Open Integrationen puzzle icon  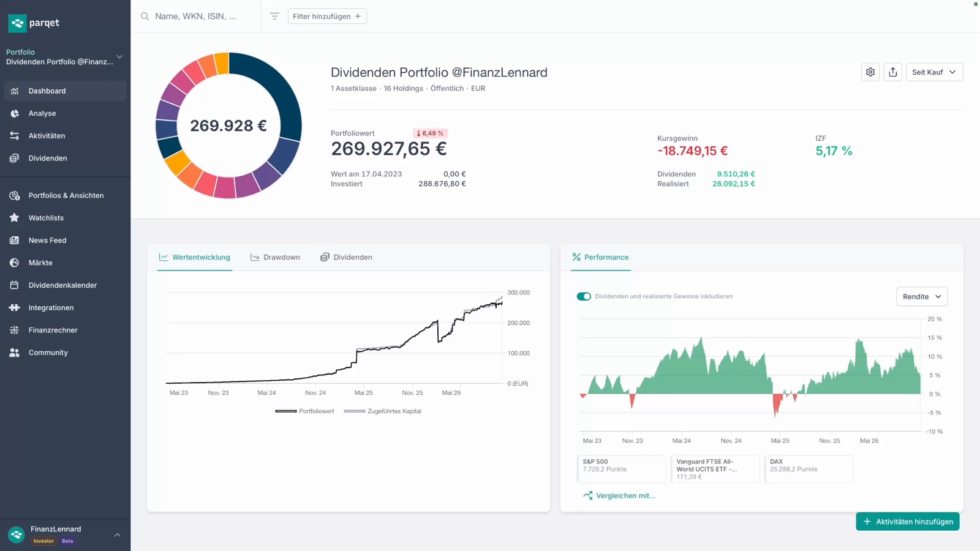(x=15, y=308)
